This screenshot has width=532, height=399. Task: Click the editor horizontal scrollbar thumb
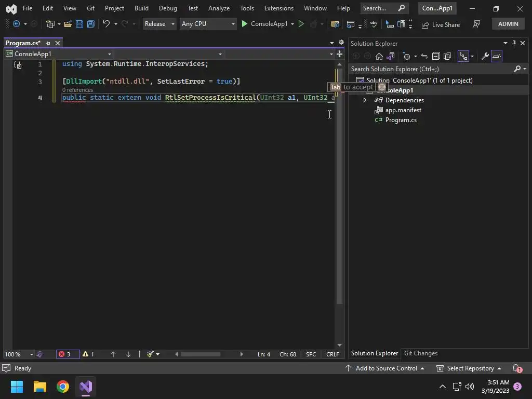coord(200,354)
